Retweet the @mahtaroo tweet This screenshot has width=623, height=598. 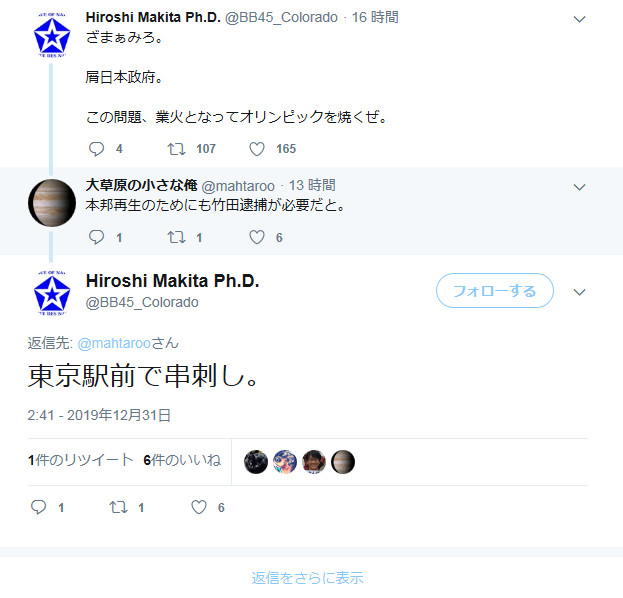tap(176, 237)
